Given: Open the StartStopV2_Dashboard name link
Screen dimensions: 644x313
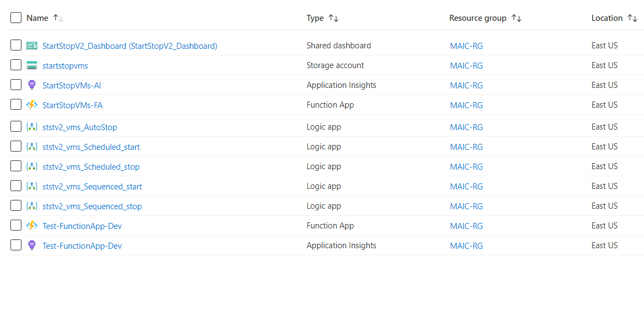Looking at the screenshot, I should [x=130, y=46].
